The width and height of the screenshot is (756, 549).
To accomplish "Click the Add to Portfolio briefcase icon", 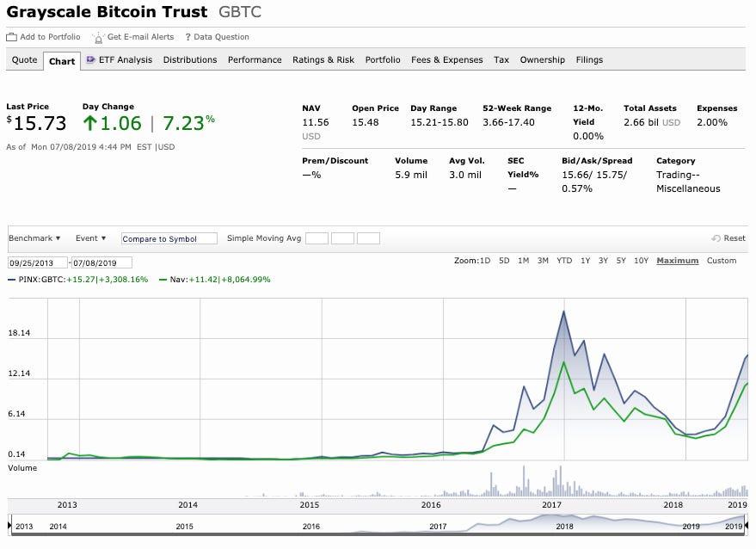I will point(11,37).
